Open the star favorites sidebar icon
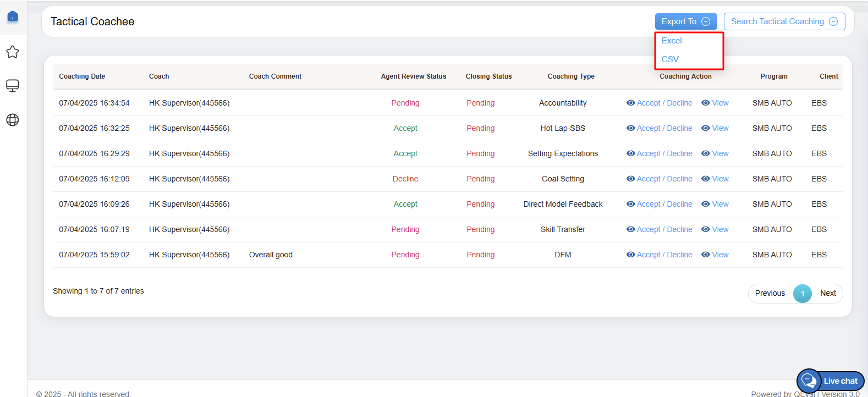The height and width of the screenshot is (397, 868). coord(13,52)
